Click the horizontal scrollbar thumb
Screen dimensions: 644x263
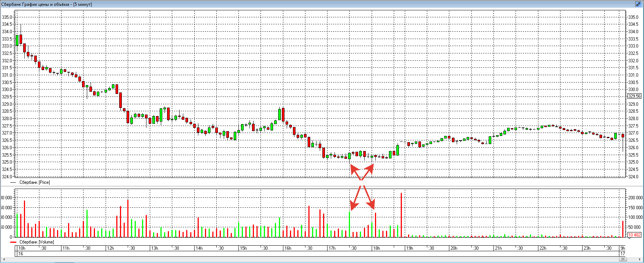[622, 260]
